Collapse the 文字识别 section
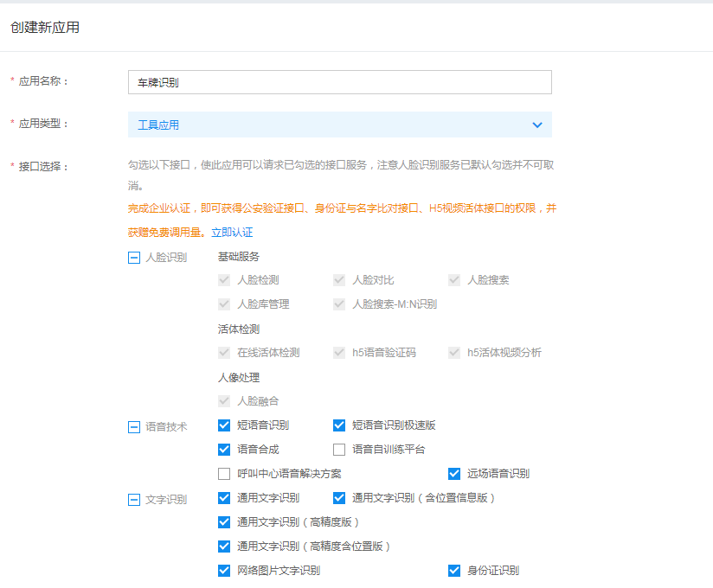Image resolution: width=713 pixels, height=588 pixels. pos(133,500)
